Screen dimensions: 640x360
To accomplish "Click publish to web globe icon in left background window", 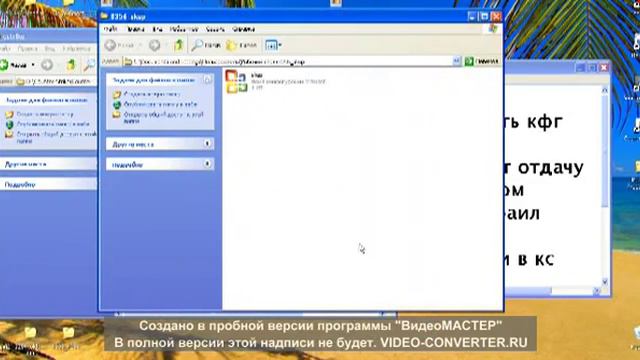I will 9,124.
